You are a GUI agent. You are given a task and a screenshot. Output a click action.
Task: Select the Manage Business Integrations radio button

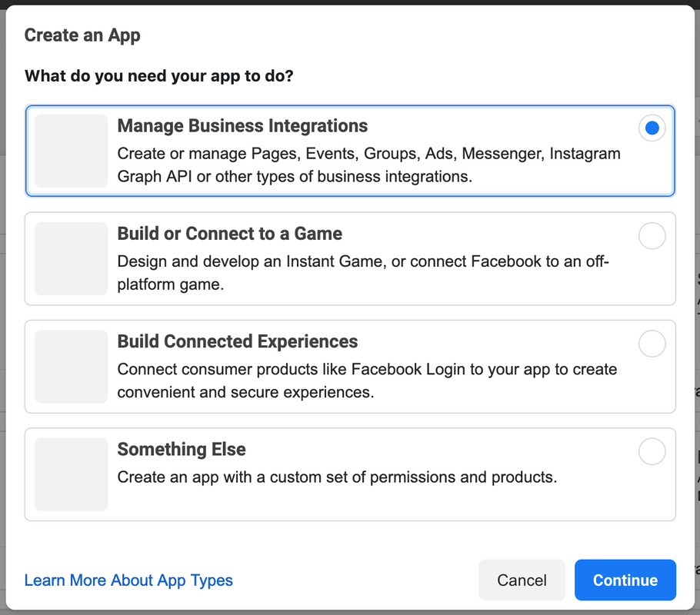[x=652, y=128]
